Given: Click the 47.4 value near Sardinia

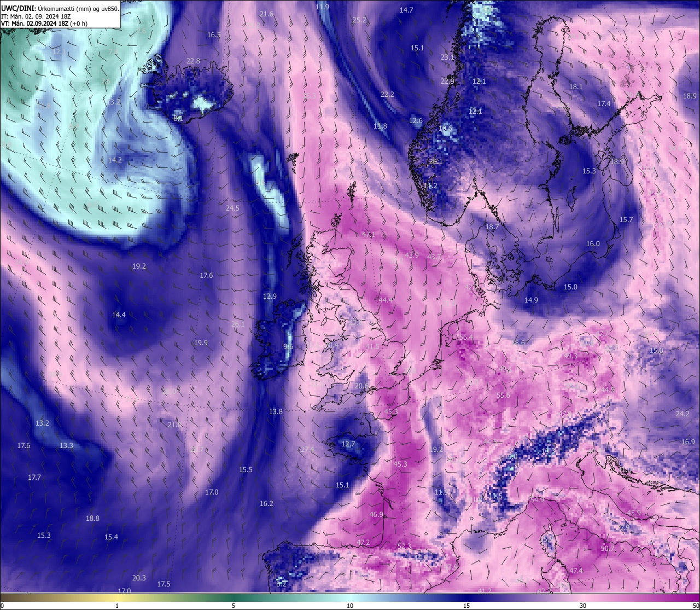Looking at the screenshot, I should coord(576,571).
